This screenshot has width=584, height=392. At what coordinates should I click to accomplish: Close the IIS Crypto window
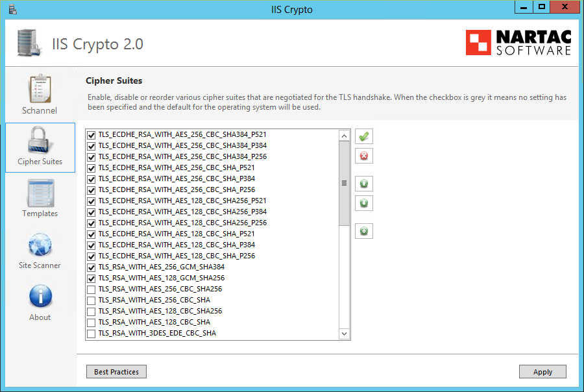coord(565,7)
